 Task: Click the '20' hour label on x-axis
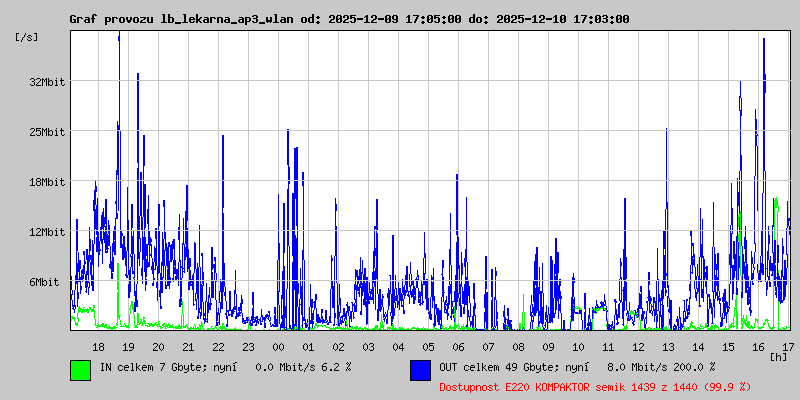click(x=158, y=347)
